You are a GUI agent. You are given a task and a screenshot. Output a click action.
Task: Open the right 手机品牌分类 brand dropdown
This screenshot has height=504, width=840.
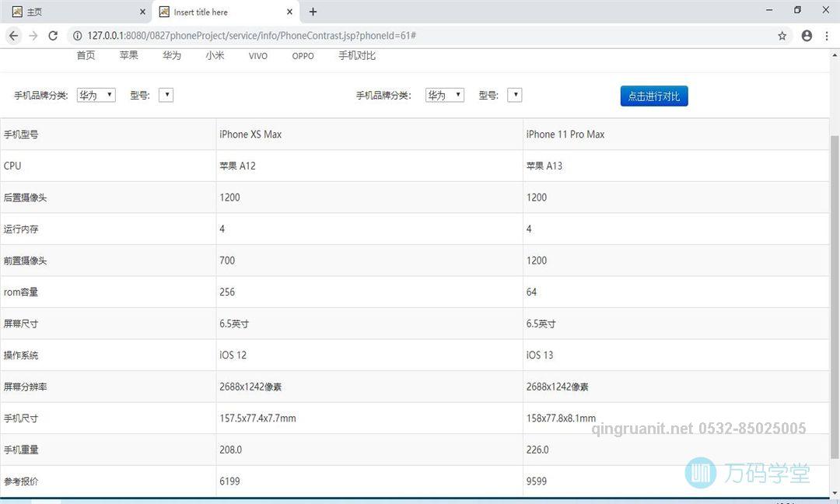coord(443,94)
